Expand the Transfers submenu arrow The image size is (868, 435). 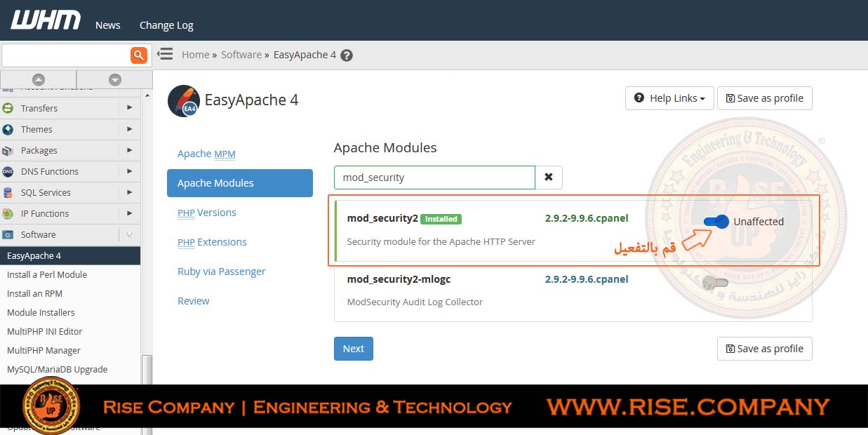click(129, 108)
